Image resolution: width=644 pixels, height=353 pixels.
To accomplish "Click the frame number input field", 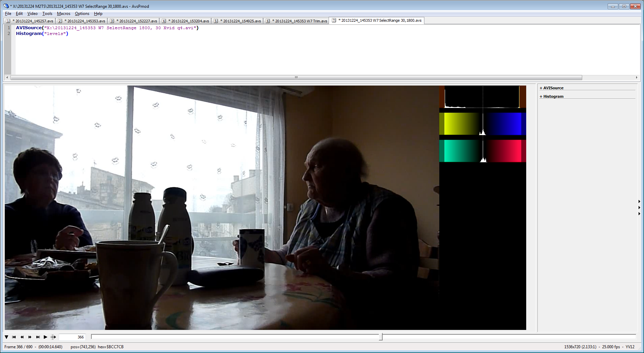I will click(x=72, y=337).
